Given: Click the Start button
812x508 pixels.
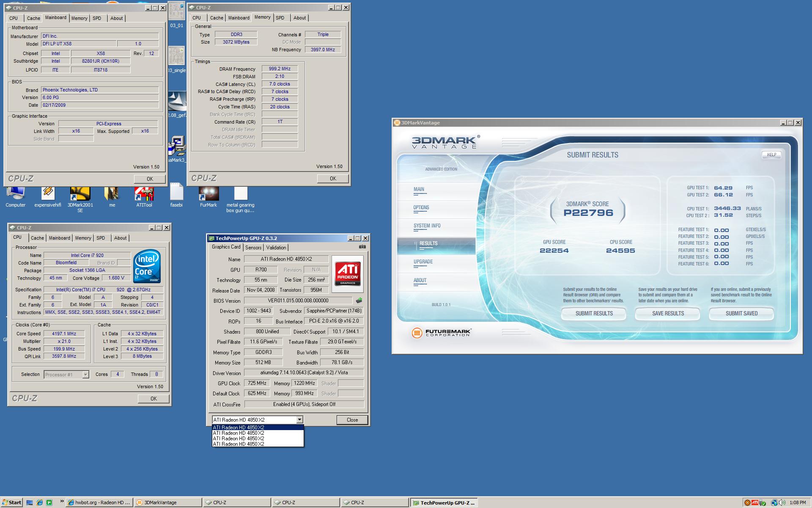Looking at the screenshot, I should (11, 502).
